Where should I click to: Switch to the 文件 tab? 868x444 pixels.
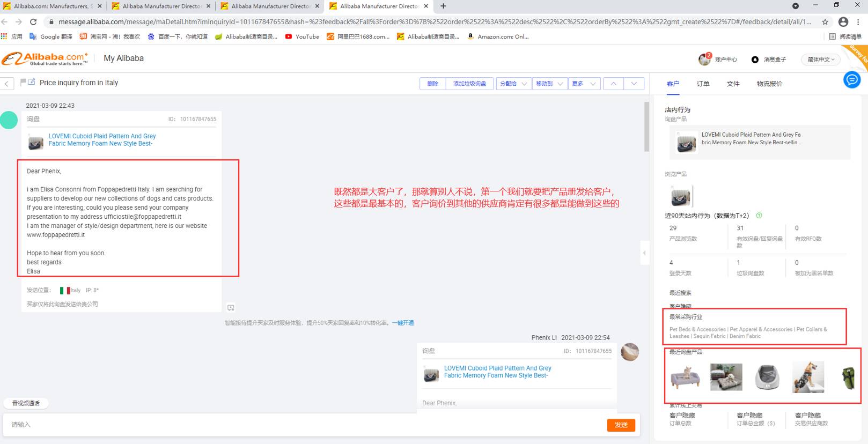pos(733,84)
